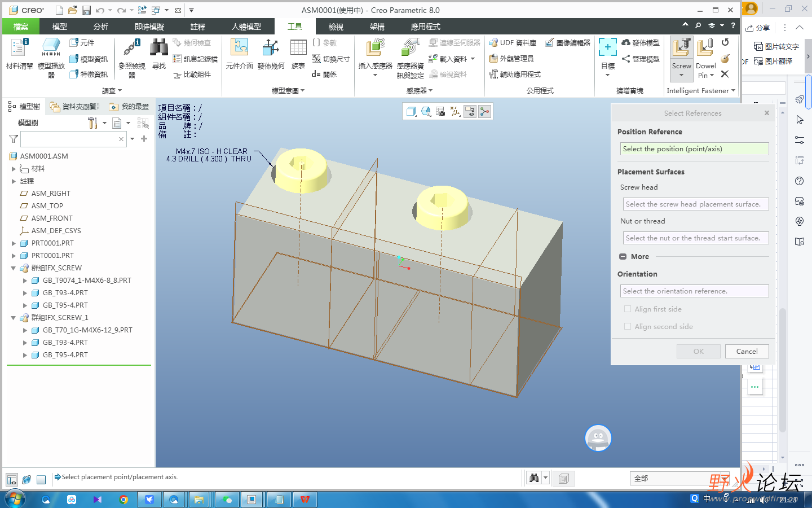This screenshot has width=812, height=508.
Task: Toggle spin center display in graphics toolbar
Action: tap(484, 112)
